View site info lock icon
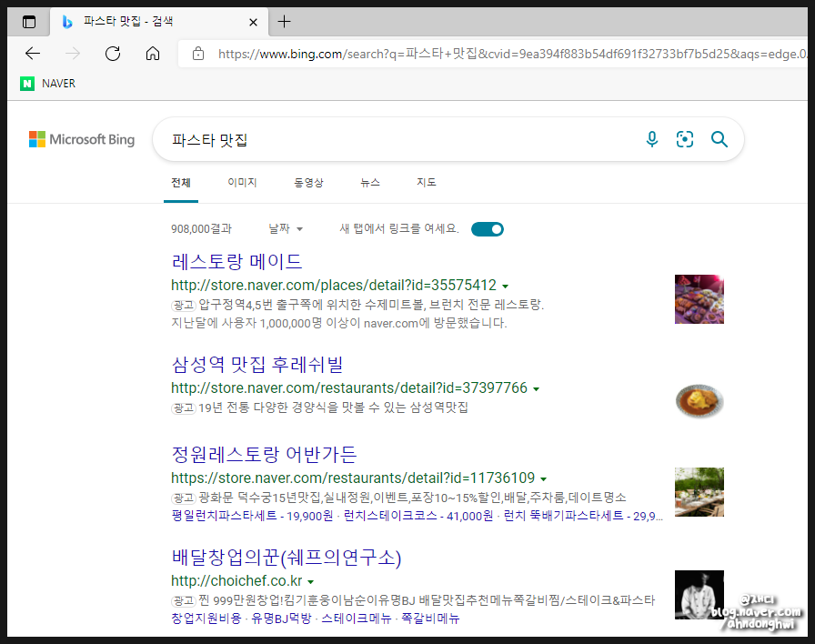Screen dimensions: 815x644 pyautogui.click(x=198, y=53)
